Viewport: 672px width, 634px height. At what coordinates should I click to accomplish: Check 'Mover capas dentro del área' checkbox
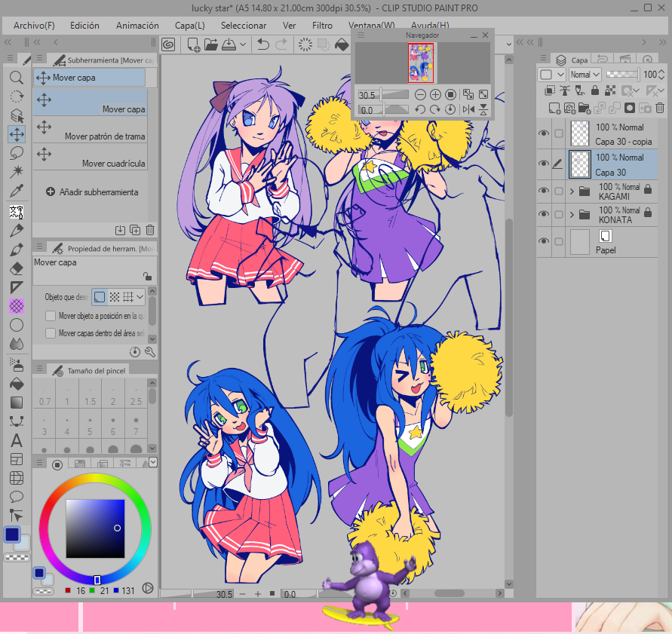pyautogui.click(x=51, y=333)
